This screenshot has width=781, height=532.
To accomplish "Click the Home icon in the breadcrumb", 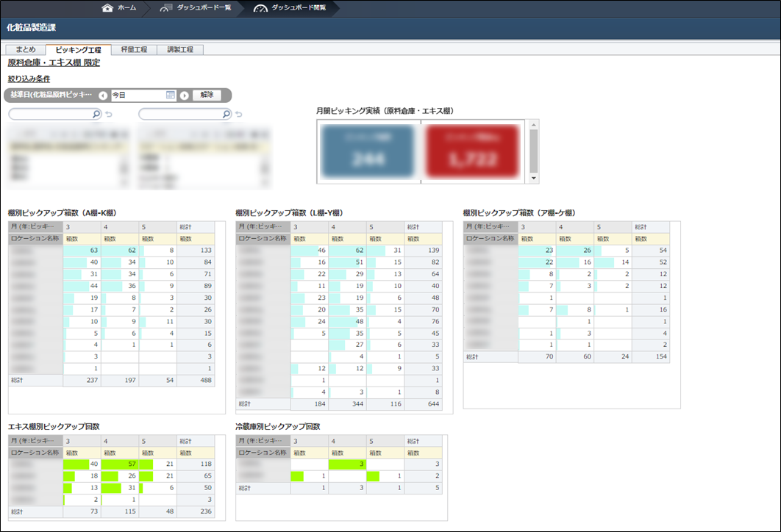I will tap(107, 8).
